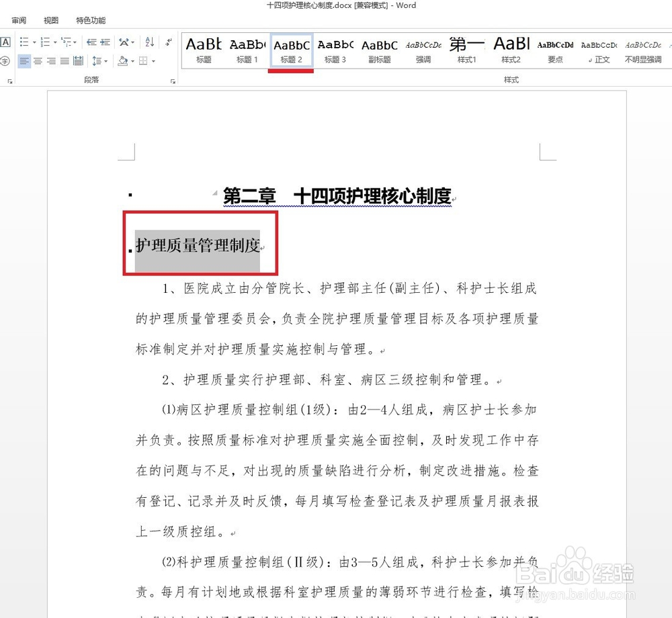Apply the 标题 3 style
This screenshot has height=618, width=672.
click(335, 50)
